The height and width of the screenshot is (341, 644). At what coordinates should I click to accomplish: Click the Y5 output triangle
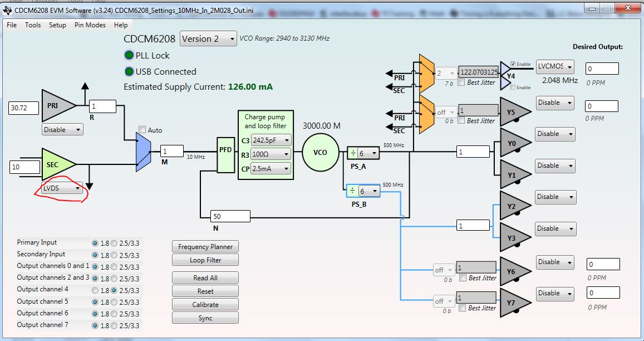pos(515,112)
